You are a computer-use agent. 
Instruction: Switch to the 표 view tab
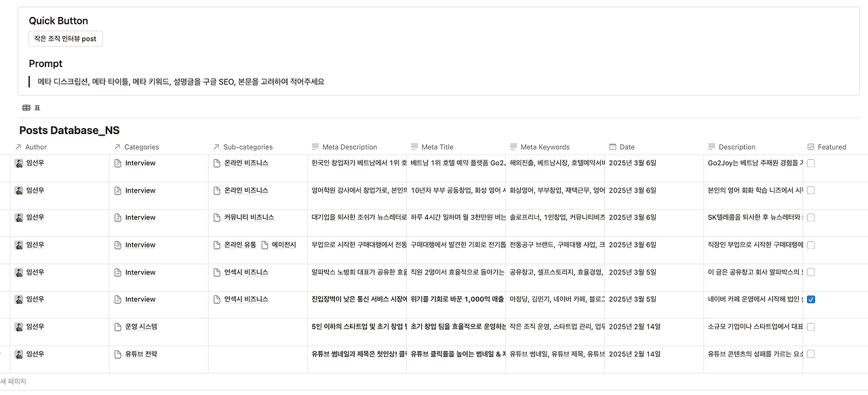point(35,107)
